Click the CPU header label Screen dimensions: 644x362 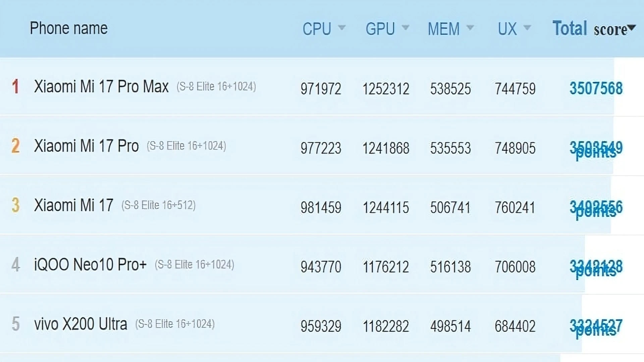[317, 29]
